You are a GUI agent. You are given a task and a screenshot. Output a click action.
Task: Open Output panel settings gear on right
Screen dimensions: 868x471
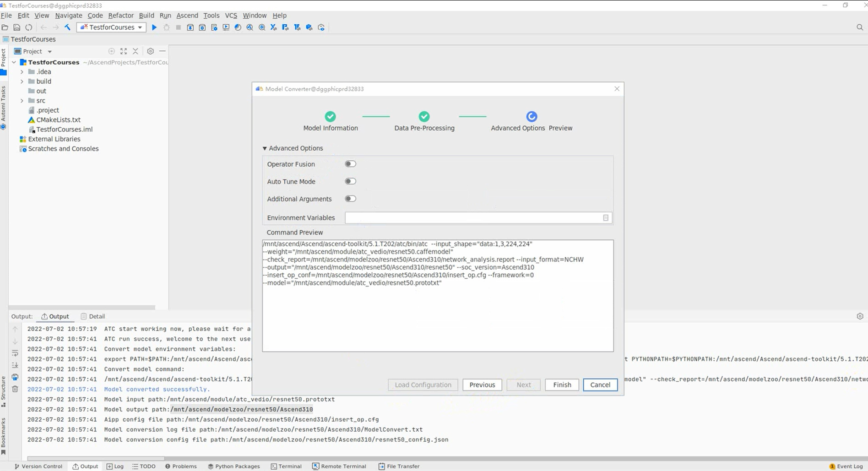click(860, 316)
